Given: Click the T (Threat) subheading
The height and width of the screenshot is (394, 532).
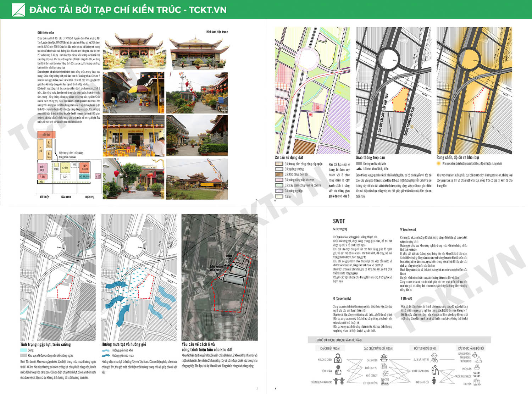Looking at the screenshot, I should click(406, 299).
